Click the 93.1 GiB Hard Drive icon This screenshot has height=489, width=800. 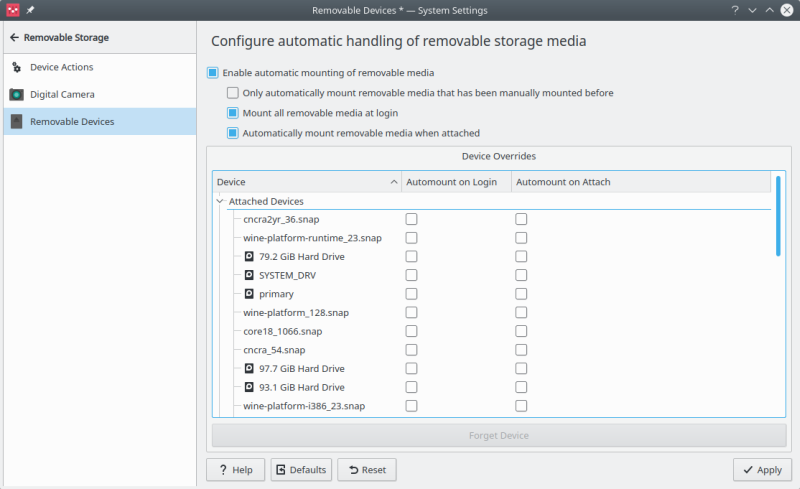249,387
